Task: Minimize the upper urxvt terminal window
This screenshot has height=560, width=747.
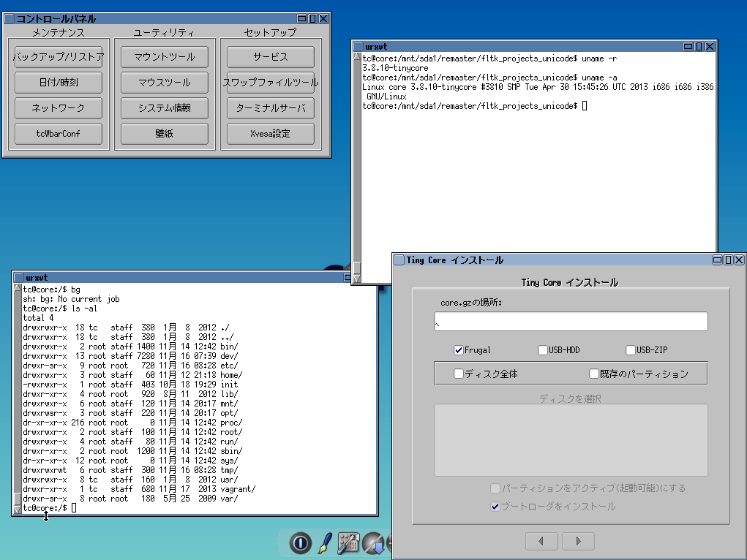Action: (688, 46)
